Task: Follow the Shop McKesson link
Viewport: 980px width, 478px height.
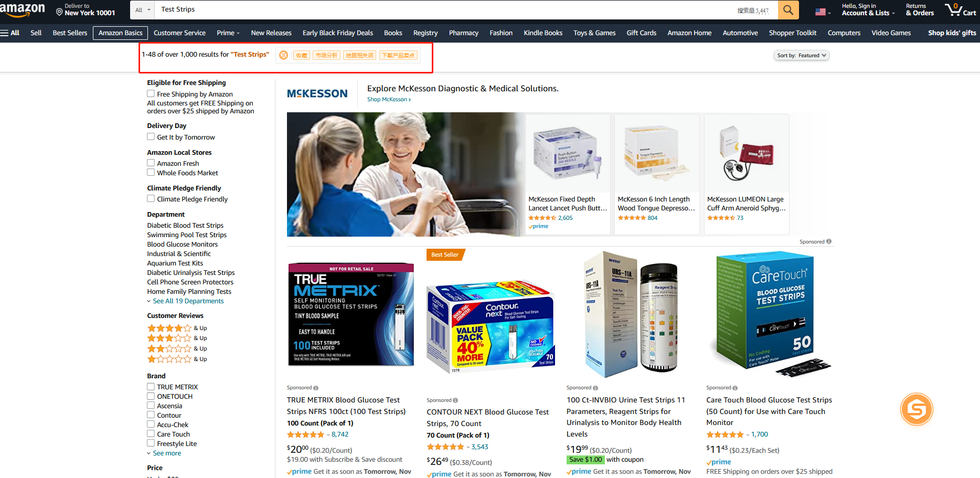Action: pos(389,99)
